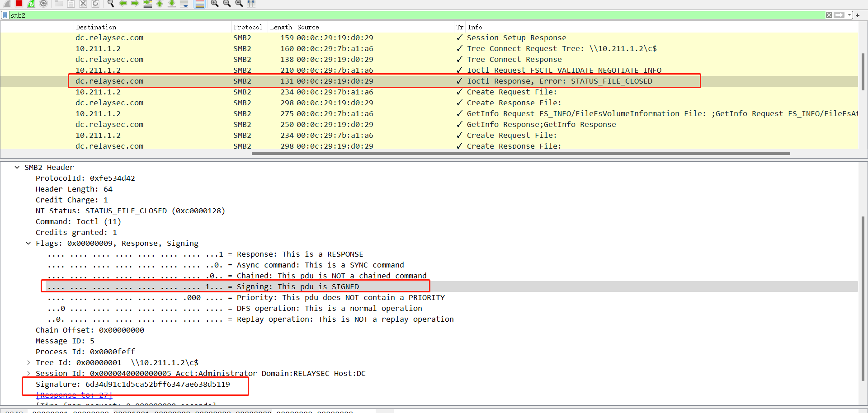Clear the smb2 display filter
Viewport: 868px width, 413px height.
click(829, 15)
